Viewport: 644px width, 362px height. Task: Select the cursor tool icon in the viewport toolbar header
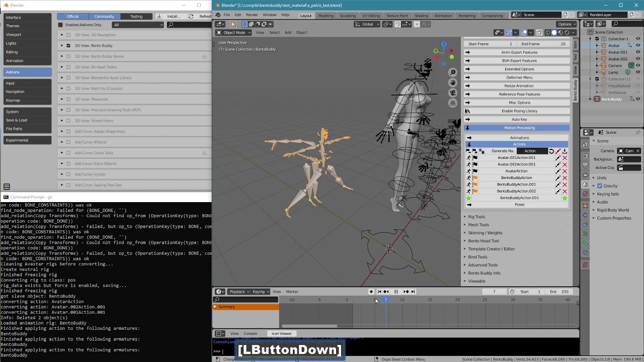233,24
